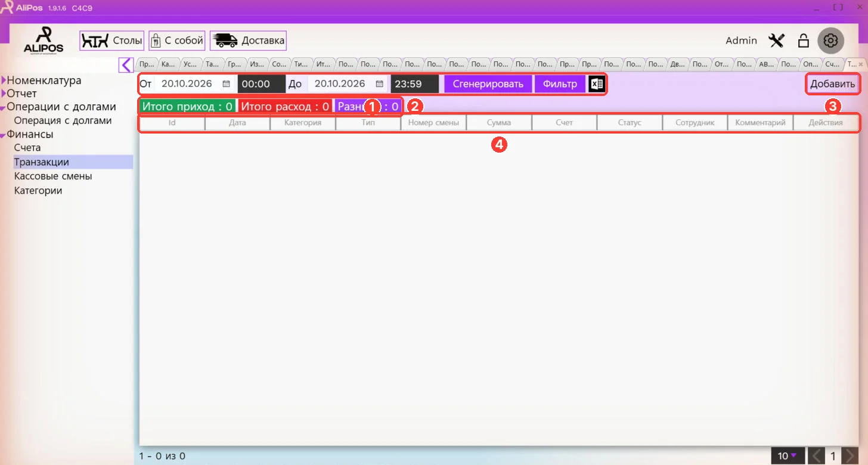Viewport: 868px width, 465px height.
Task: Click the Добавить button
Action: tap(832, 84)
